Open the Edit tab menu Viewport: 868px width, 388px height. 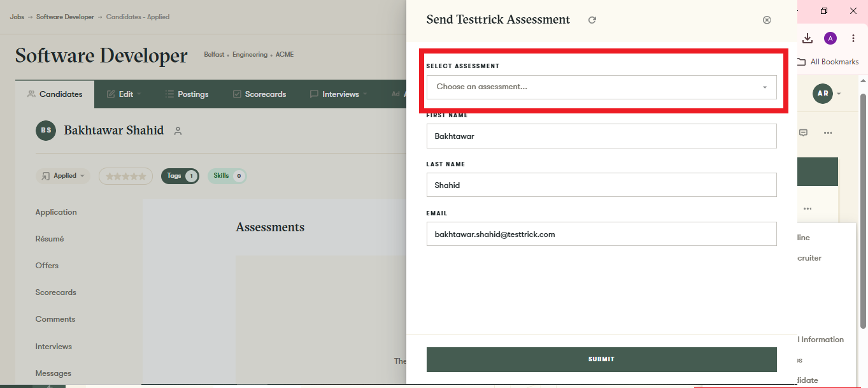124,94
